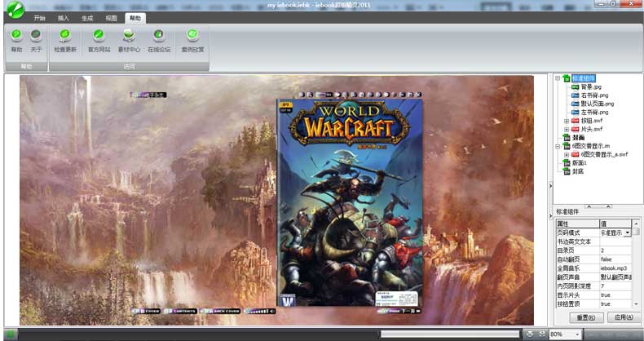Switch to the 视图 ribbon tab

pyautogui.click(x=111, y=18)
